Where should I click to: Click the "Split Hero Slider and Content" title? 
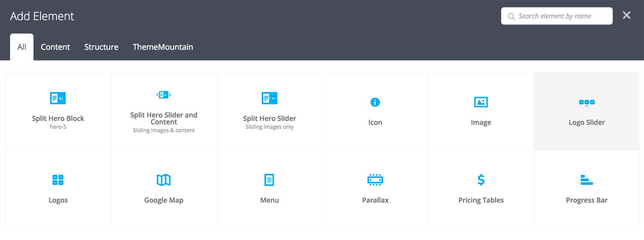click(164, 118)
